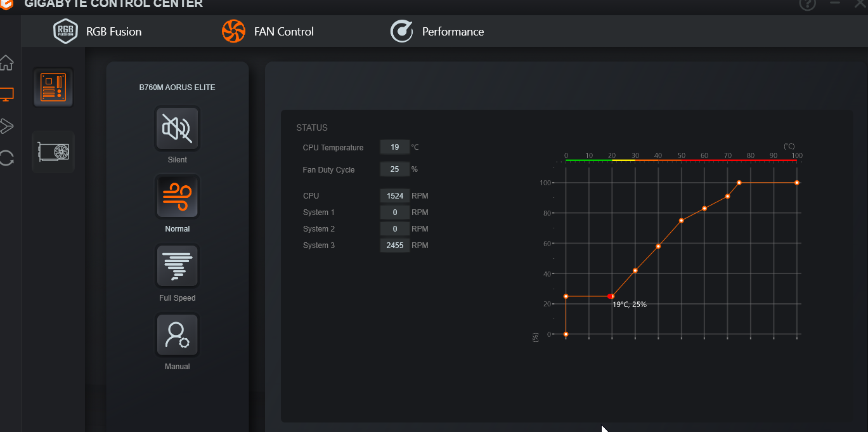Click the System 2 fan label
868x432 pixels.
coord(319,229)
